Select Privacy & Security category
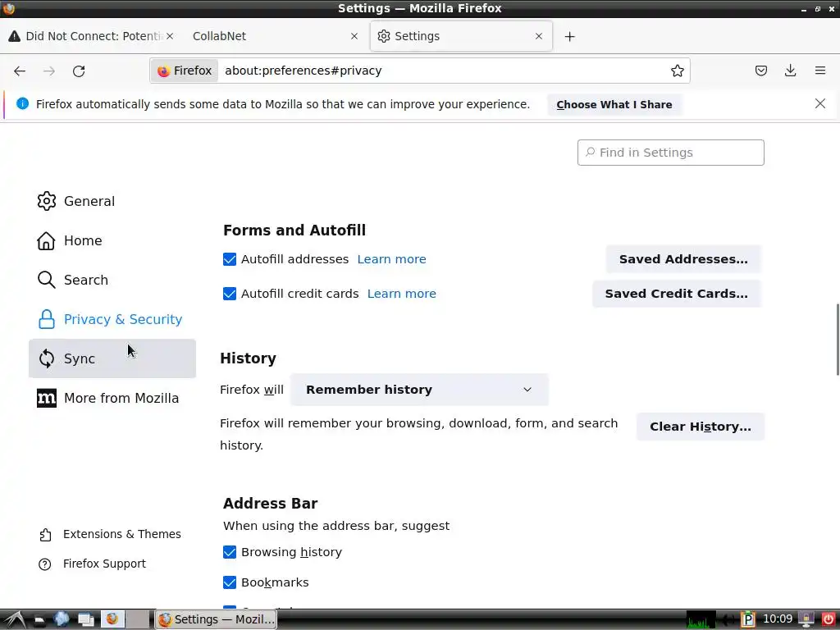The image size is (840, 630). [x=112, y=319]
